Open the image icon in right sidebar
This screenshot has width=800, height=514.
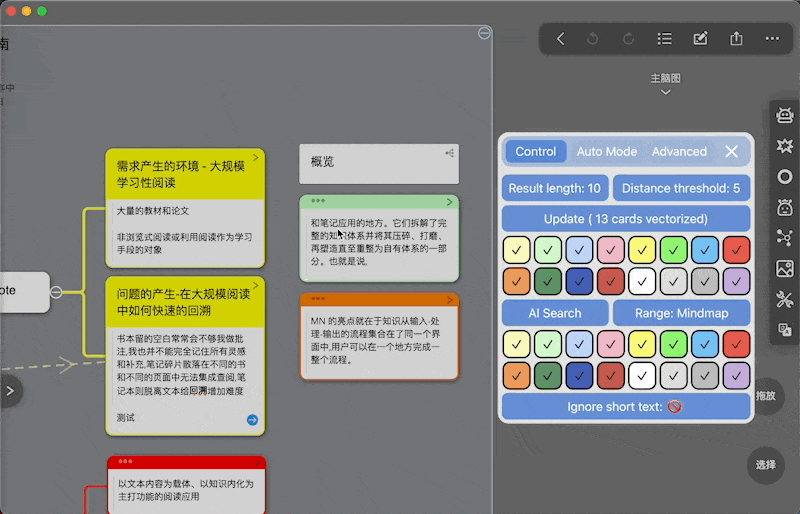point(785,268)
